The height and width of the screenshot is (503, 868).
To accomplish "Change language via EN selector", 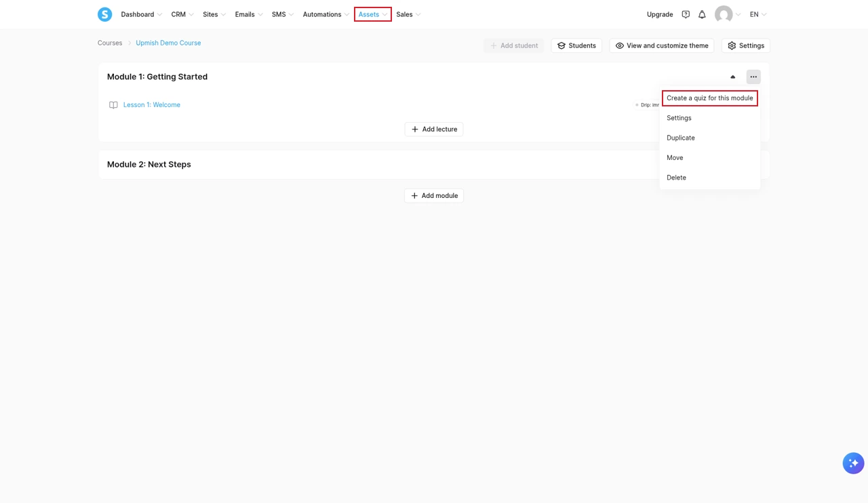I will tap(757, 14).
